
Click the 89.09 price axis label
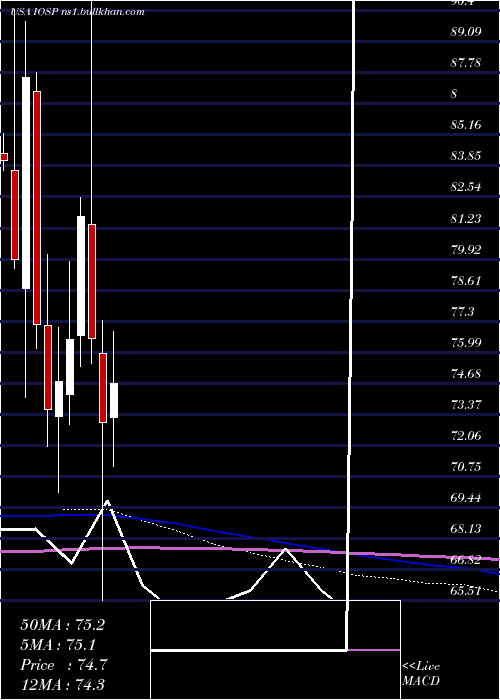tap(466, 32)
